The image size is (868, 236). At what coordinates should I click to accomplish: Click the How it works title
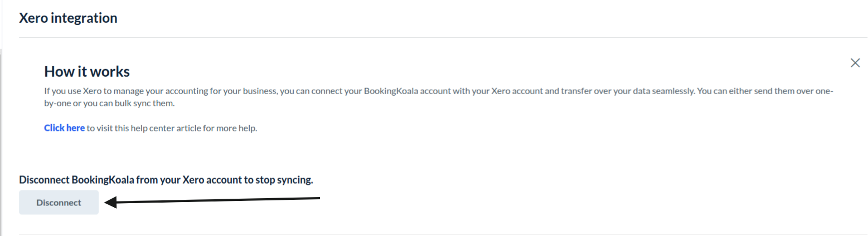tap(87, 71)
